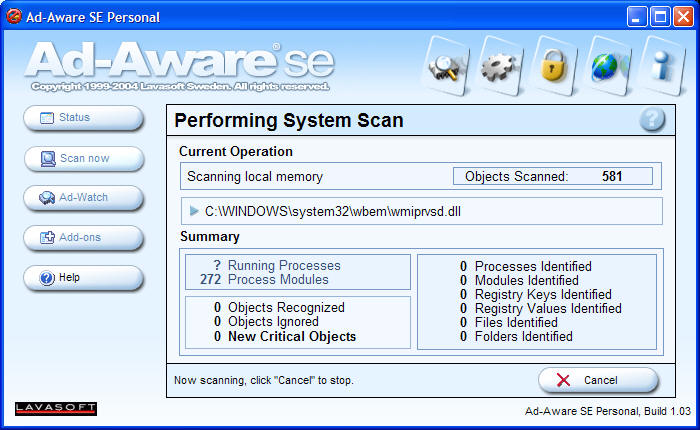
Task: Maximize the Ad-Aware window
Action: 660,16
